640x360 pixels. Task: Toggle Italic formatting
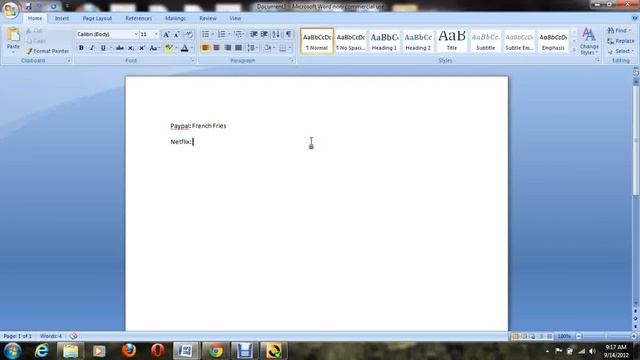pos(92,48)
